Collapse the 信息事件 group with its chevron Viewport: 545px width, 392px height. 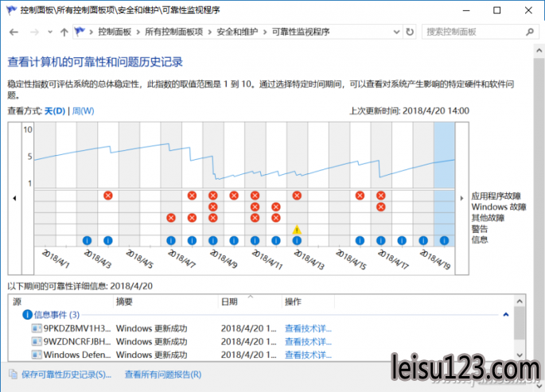[x=506, y=315]
